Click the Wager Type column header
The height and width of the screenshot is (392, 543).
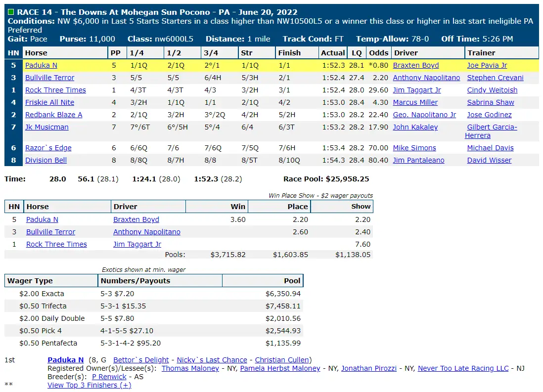tap(51, 281)
